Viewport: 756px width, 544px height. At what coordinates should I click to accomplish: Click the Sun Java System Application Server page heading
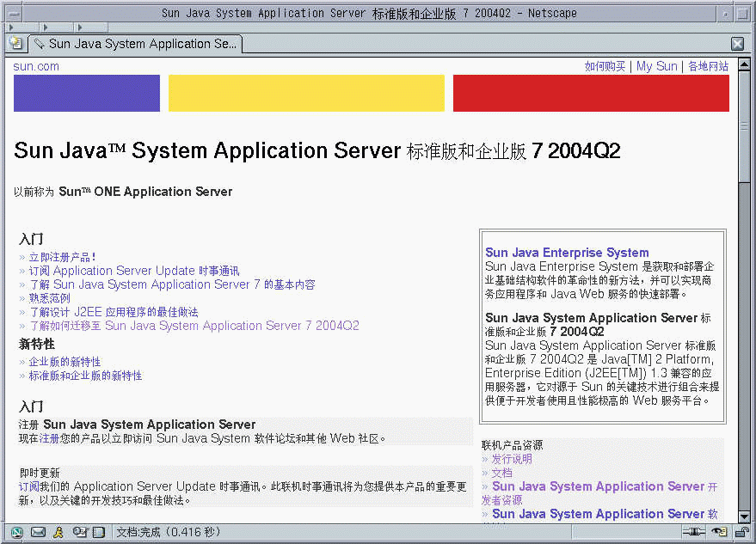[317, 150]
